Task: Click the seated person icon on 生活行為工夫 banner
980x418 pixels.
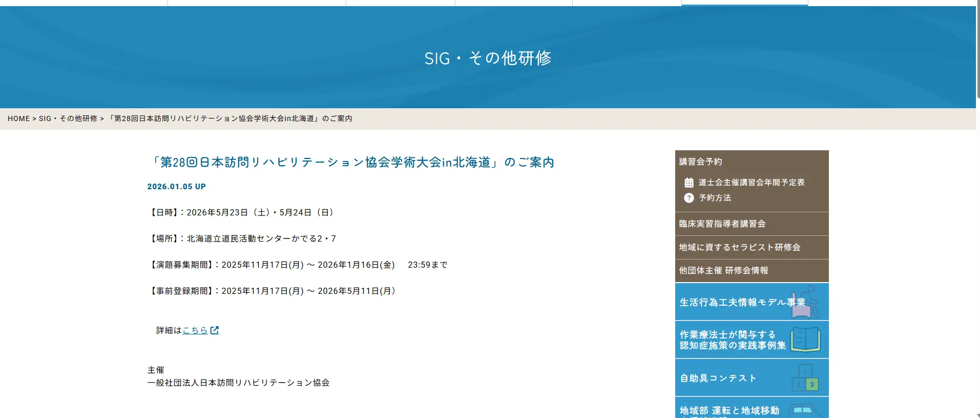Action: (805, 302)
